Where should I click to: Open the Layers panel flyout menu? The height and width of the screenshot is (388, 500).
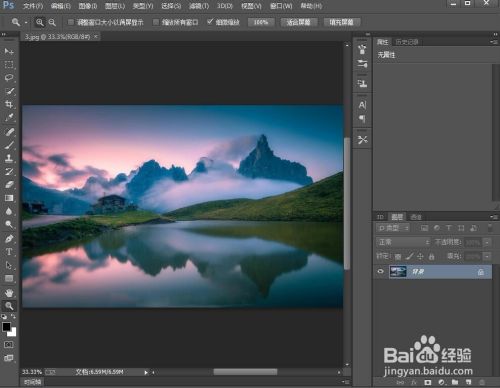pos(493,217)
